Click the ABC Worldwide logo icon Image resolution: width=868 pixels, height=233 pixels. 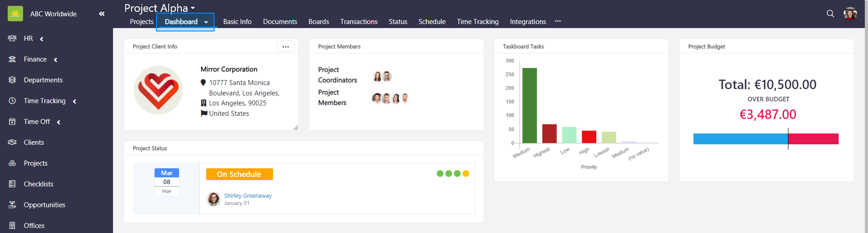[x=15, y=14]
